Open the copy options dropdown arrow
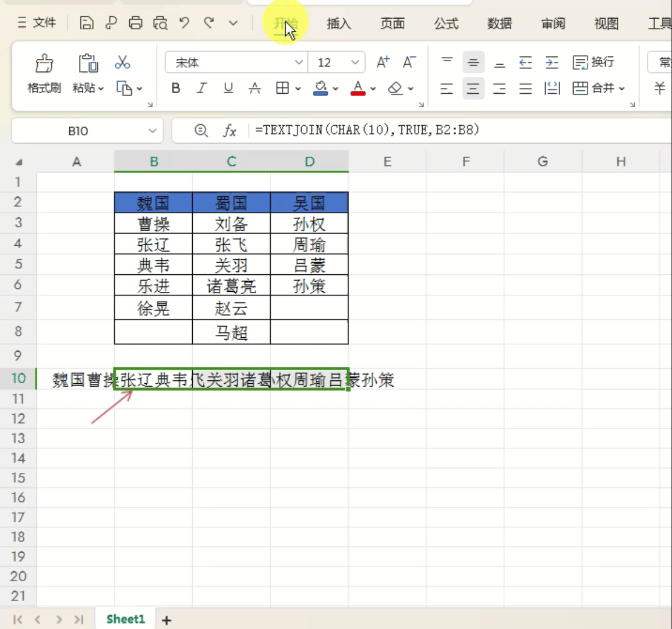The width and height of the screenshot is (672, 629). coord(139,89)
